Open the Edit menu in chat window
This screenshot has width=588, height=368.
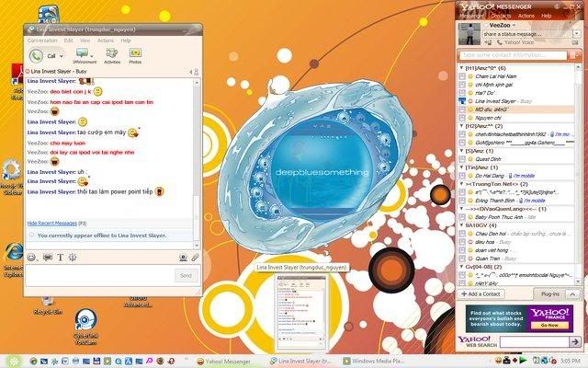click(x=68, y=40)
